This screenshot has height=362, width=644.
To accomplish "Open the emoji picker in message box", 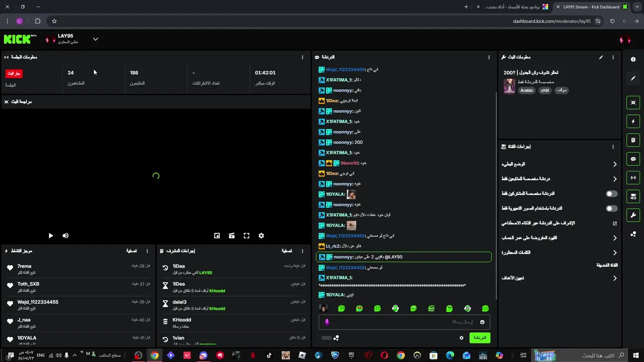I will [x=482, y=322].
